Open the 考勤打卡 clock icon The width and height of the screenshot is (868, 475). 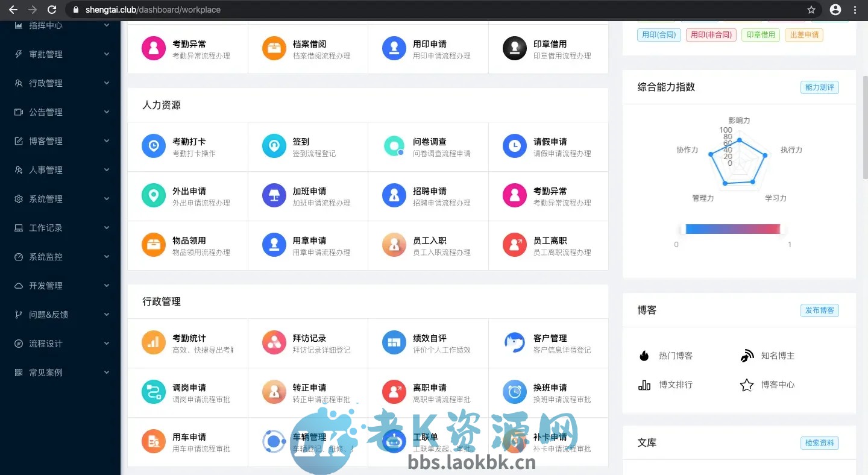154,146
